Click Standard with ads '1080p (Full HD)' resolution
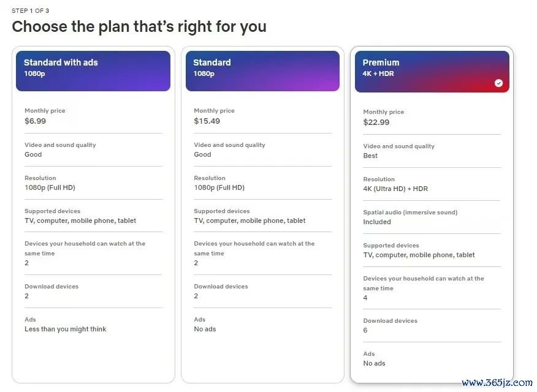Image resolution: width=537 pixels, height=392 pixels. (x=50, y=187)
